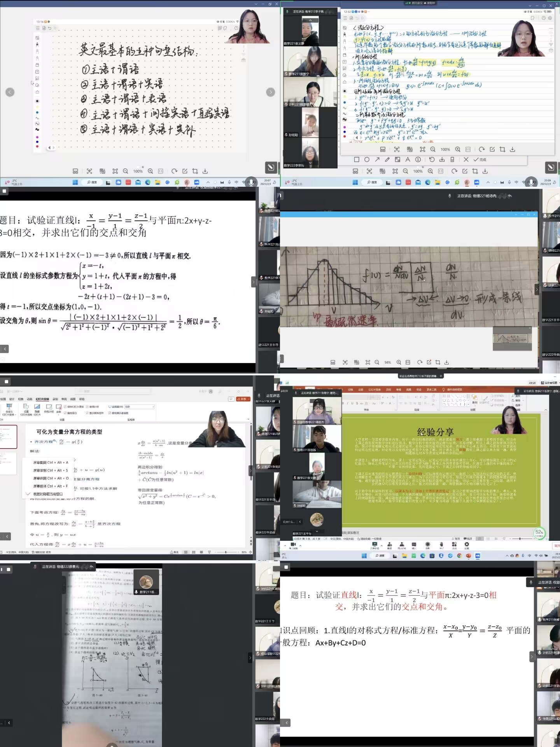Select the arrow annotation tool

click(x=377, y=160)
